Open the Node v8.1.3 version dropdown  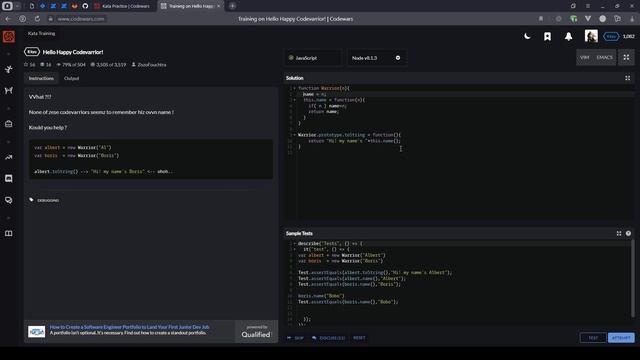click(376, 58)
